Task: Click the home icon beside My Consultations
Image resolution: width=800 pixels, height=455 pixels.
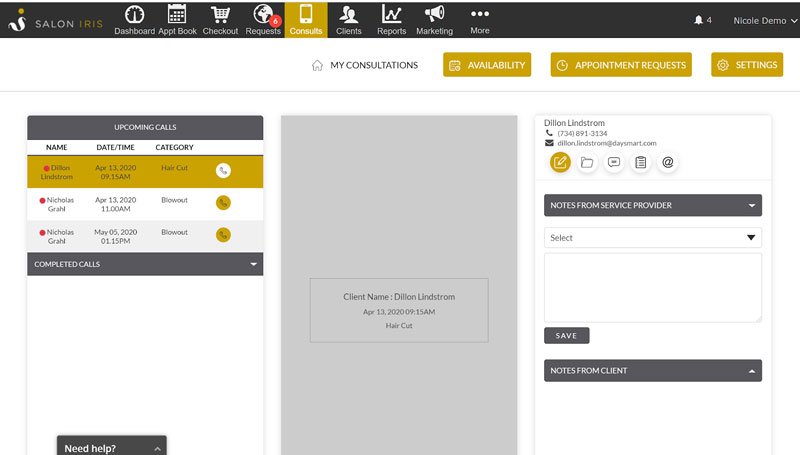Action: pos(317,66)
